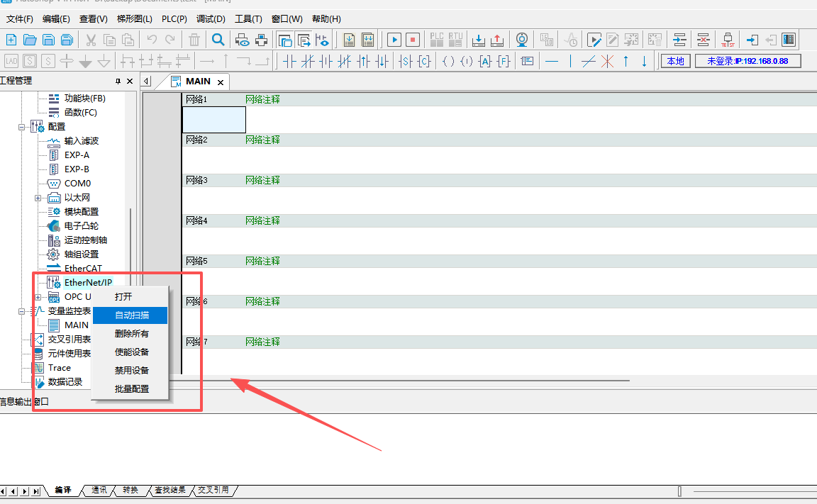The image size is (817, 504).
Task: Draw a vertical line in ladder
Action: tap(570, 62)
